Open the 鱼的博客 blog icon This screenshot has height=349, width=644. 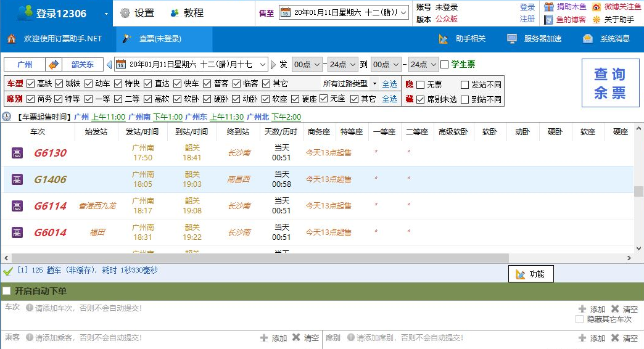[x=549, y=19]
